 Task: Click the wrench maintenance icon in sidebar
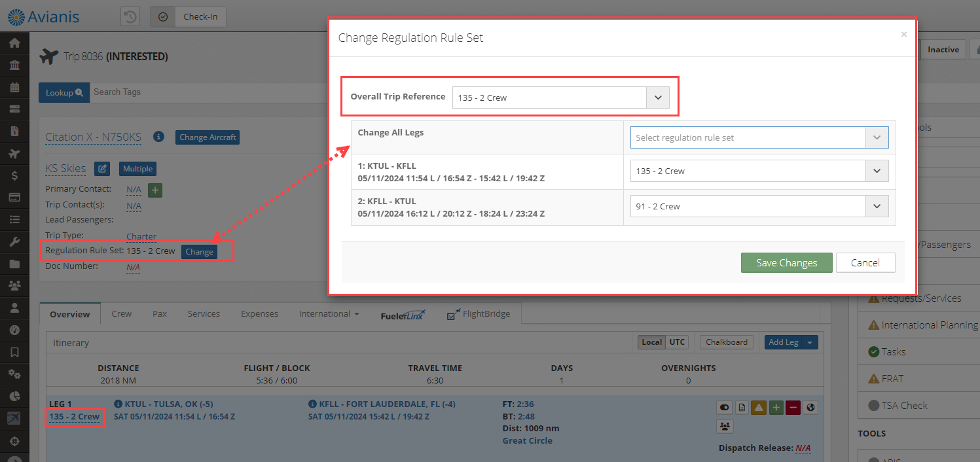[14, 242]
